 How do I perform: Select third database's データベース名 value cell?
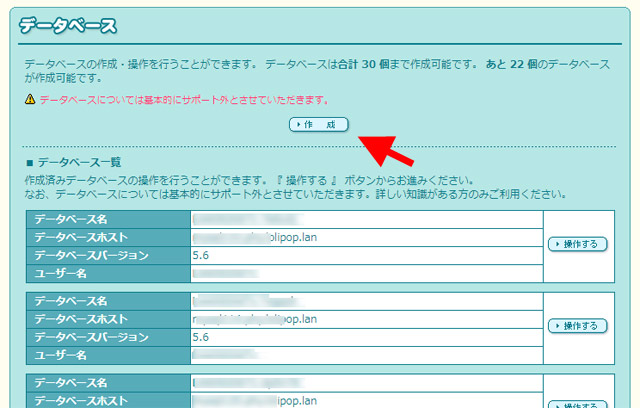click(x=366, y=383)
